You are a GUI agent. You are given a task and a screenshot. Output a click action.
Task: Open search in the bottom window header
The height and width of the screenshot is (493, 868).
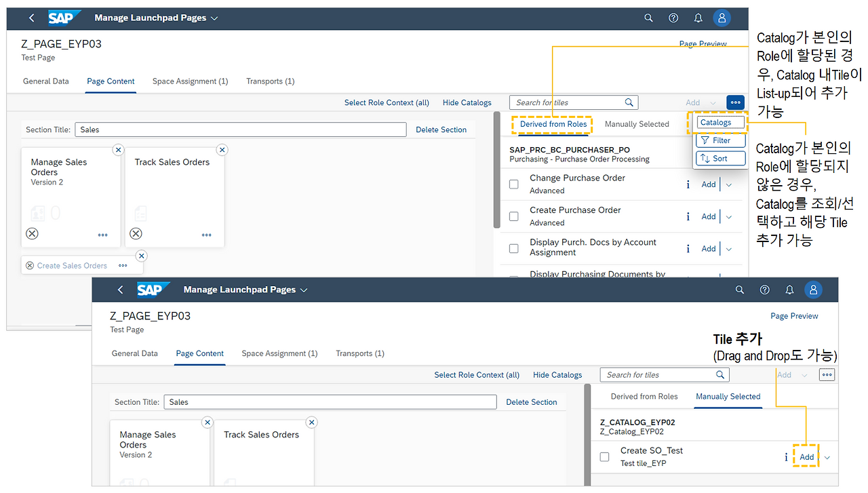[740, 290]
